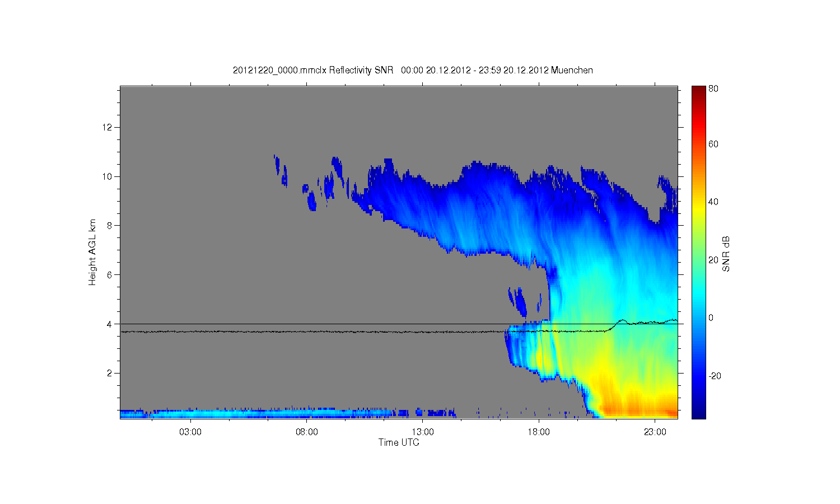Click the colorbar value label 80

713,89
